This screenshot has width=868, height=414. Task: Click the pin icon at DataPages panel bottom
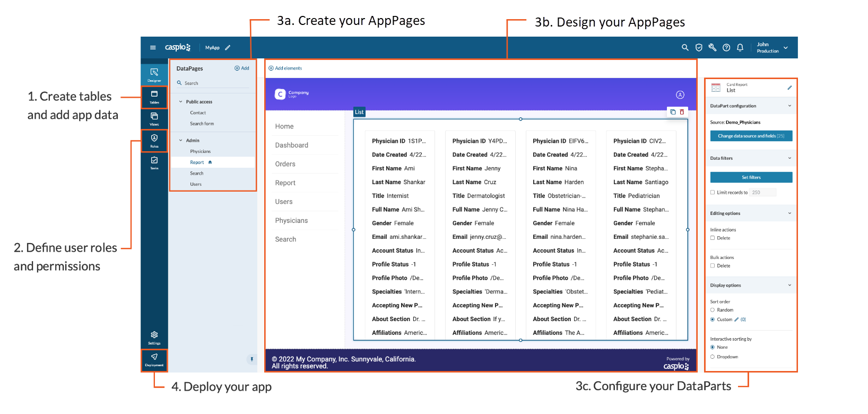251,359
